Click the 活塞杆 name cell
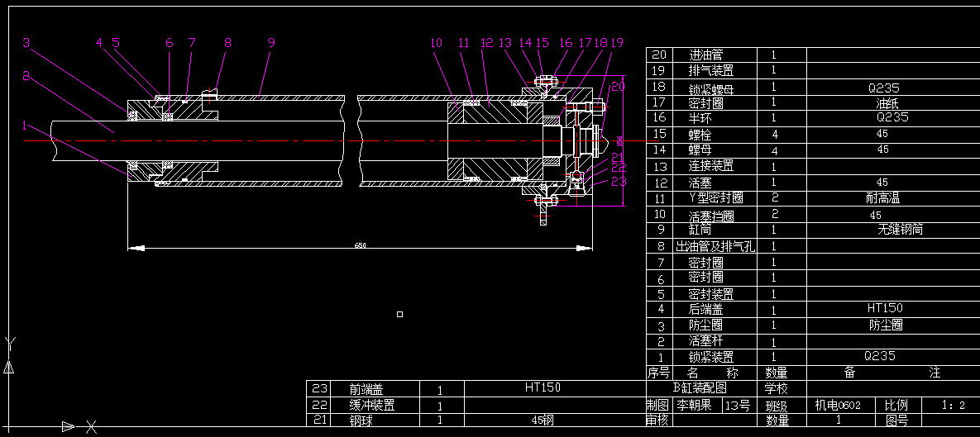Viewport: 980px width, 437px height. [x=706, y=341]
